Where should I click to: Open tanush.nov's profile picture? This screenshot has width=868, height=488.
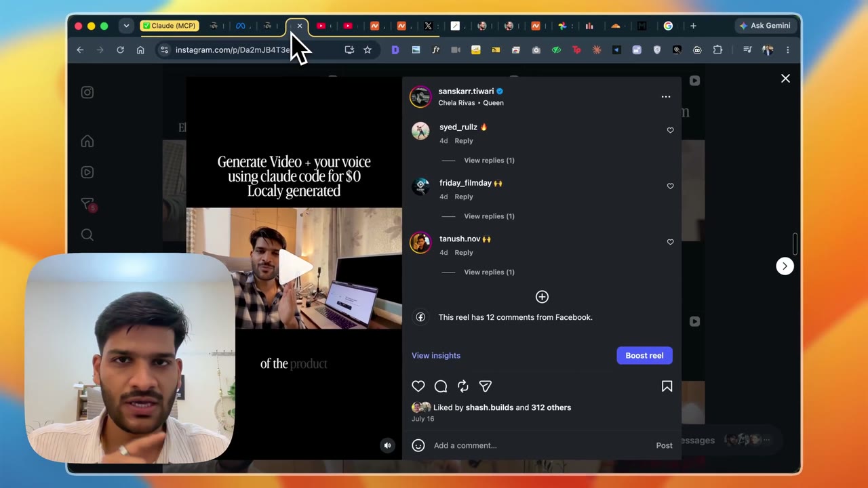420,243
